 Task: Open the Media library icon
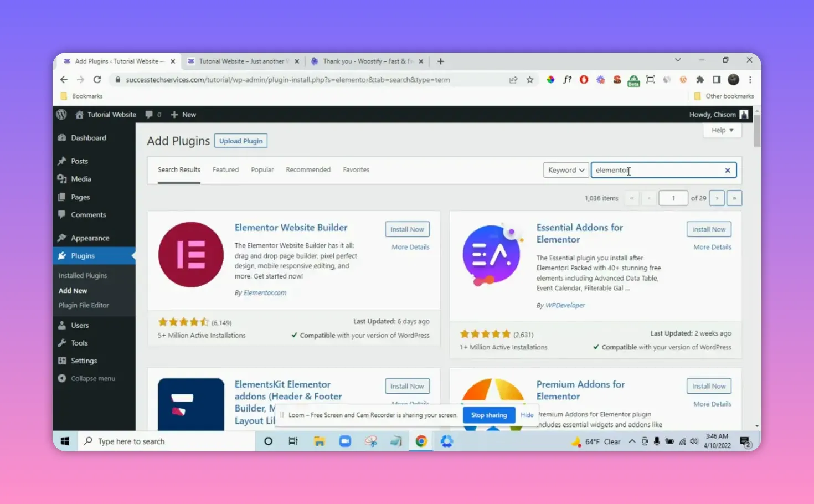pyautogui.click(x=62, y=178)
